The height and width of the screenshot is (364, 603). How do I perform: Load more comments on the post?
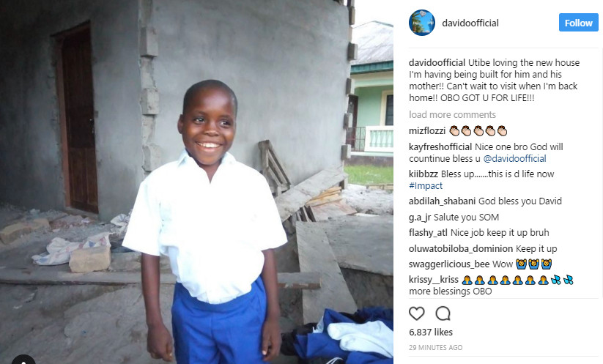coord(452,114)
